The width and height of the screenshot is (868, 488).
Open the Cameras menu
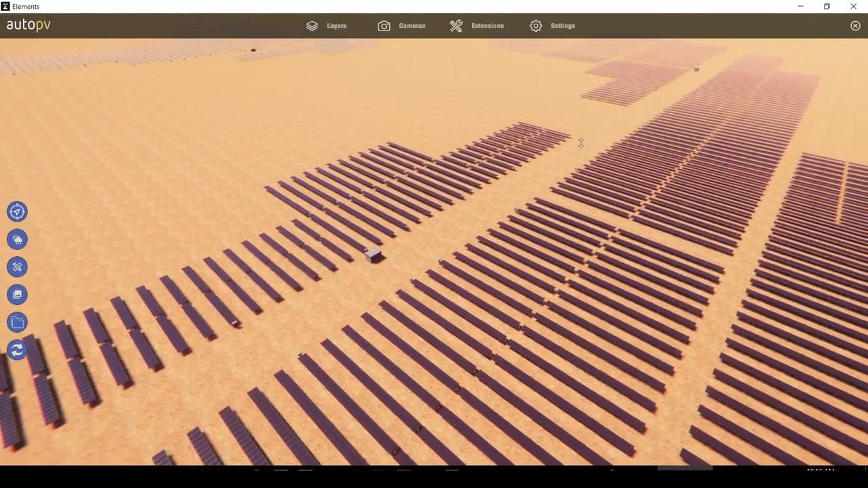(x=401, y=26)
